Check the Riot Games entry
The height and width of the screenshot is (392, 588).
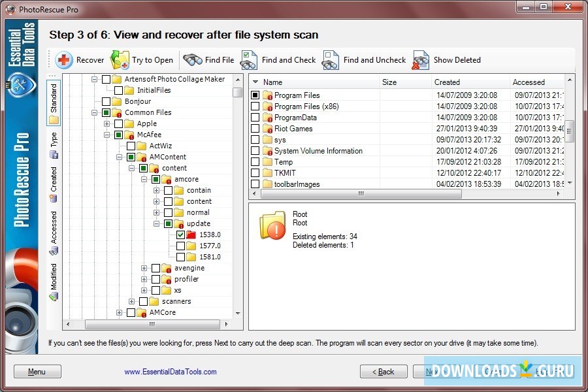pos(256,128)
